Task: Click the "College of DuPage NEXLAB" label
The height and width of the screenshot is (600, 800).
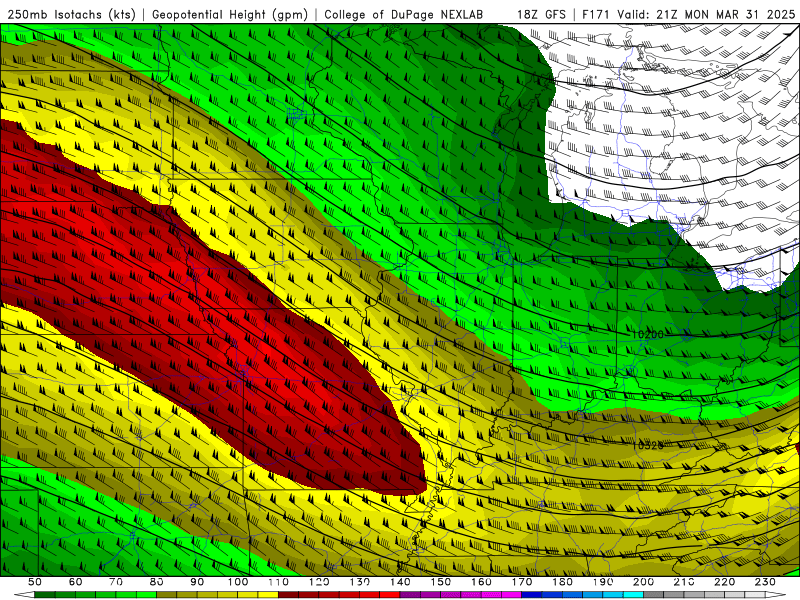Action: pos(404,14)
